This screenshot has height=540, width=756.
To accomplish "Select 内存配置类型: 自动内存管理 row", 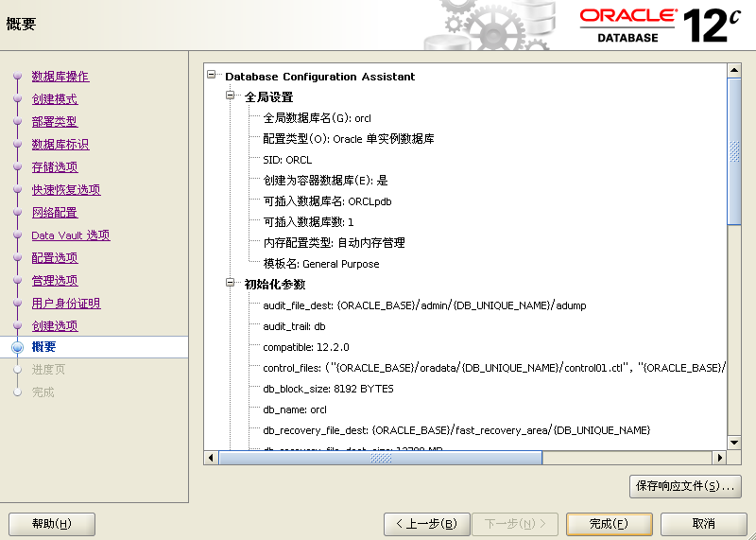I will click(335, 243).
